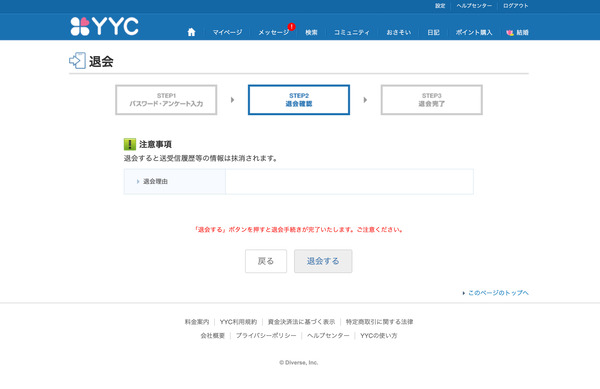Open 検索 menu item
The image size is (600, 389).
tap(311, 33)
